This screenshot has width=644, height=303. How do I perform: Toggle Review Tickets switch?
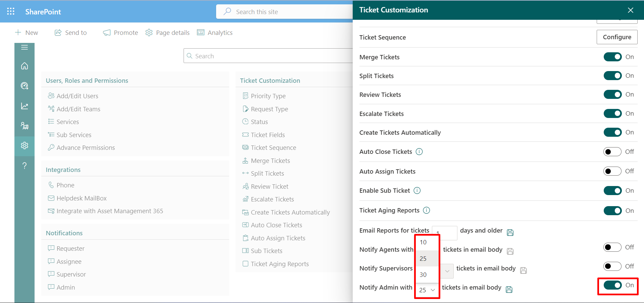pyautogui.click(x=613, y=95)
